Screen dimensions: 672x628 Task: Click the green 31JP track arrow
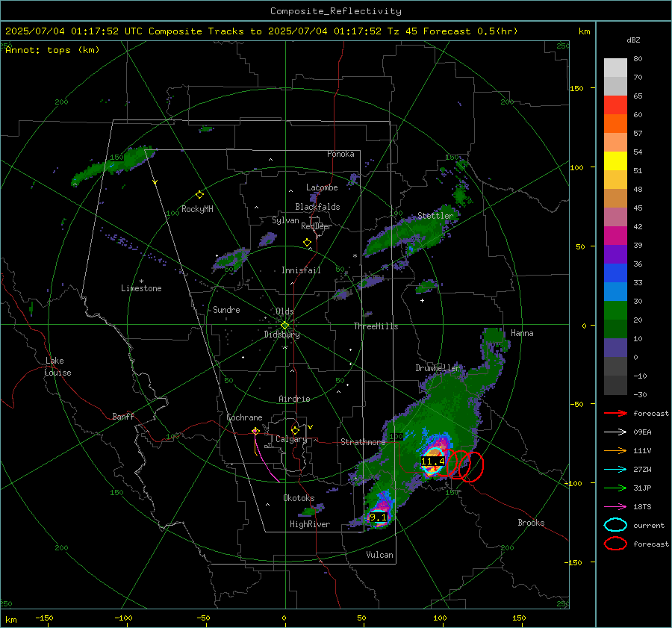615,488
